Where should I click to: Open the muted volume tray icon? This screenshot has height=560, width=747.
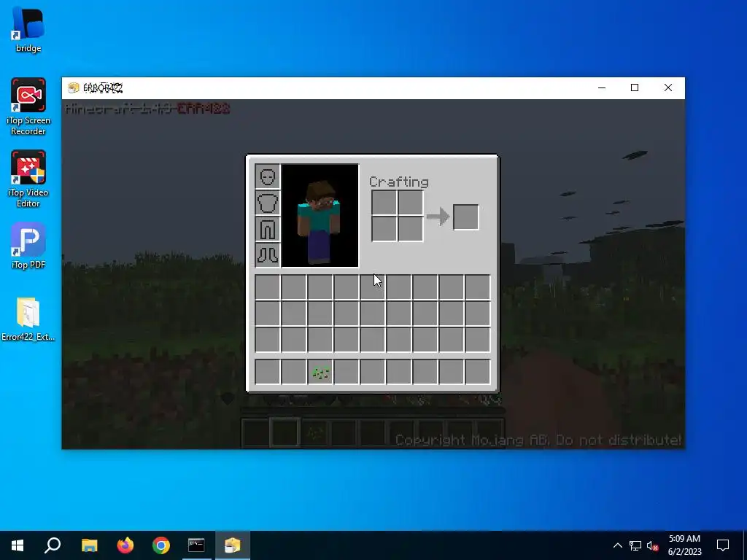pos(653,545)
